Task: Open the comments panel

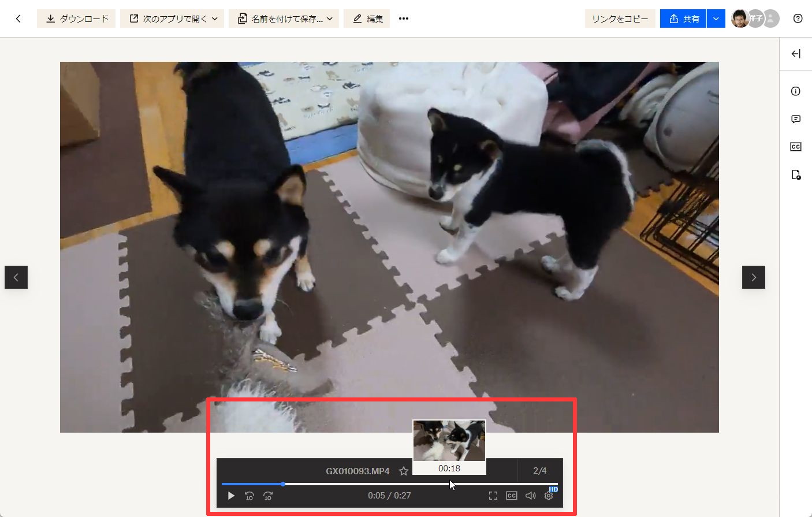Action: tap(796, 119)
